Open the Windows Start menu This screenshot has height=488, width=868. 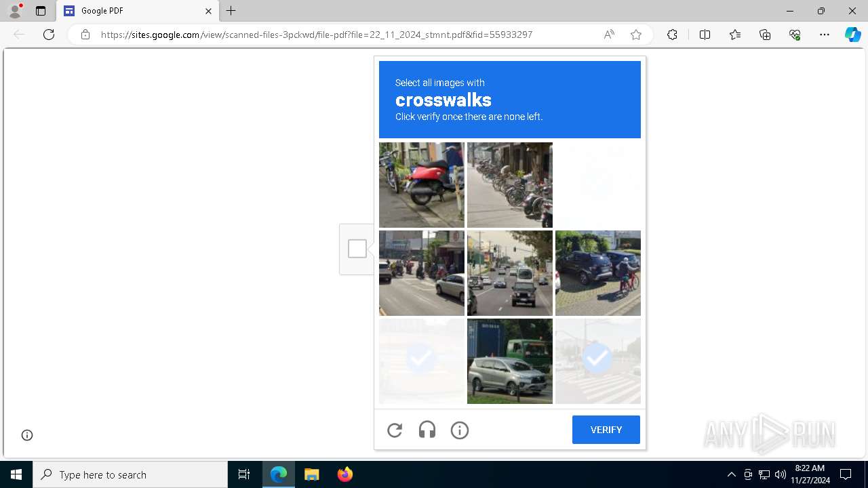tap(16, 474)
